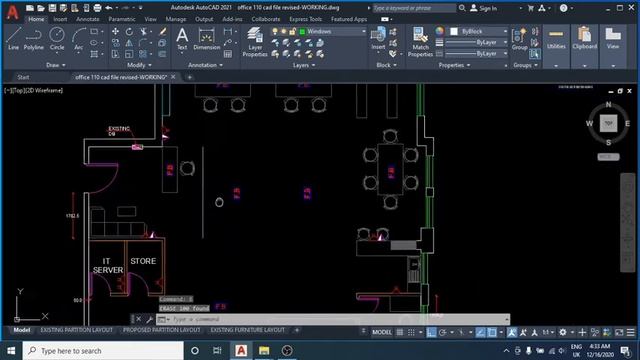
Task: Expand the Layers panel
Action: click(304, 65)
